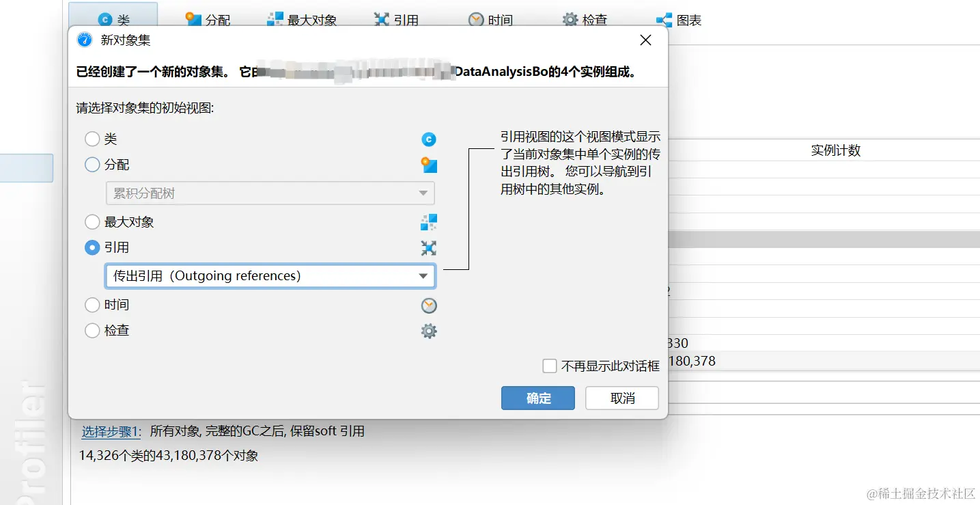
Task: Close the 新对象集 dialog
Action: tap(645, 40)
